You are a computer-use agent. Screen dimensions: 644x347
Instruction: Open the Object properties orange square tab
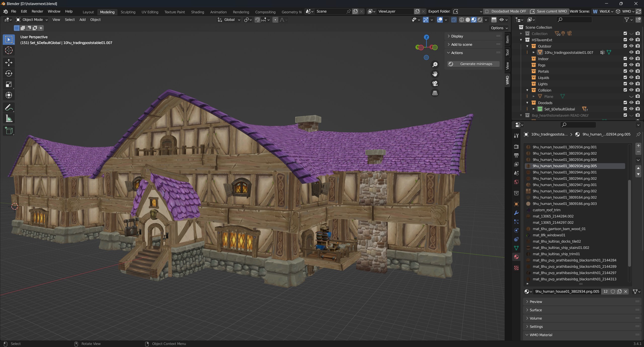point(516,204)
